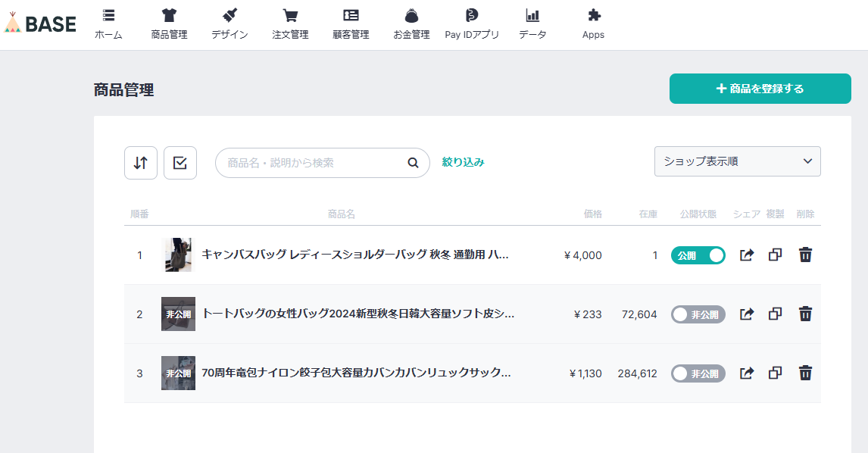Duplicate the キャンバスバッグ product
868x453 pixels.
[x=775, y=255]
